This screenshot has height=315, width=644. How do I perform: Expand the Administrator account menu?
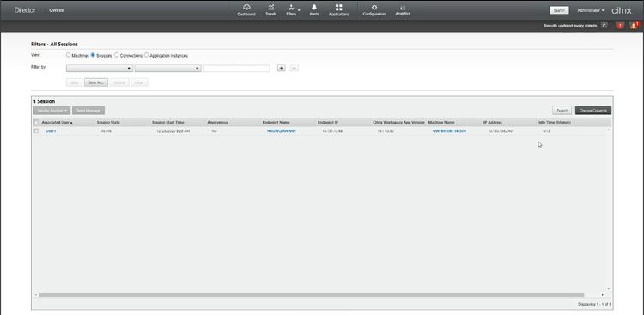click(x=591, y=10)
